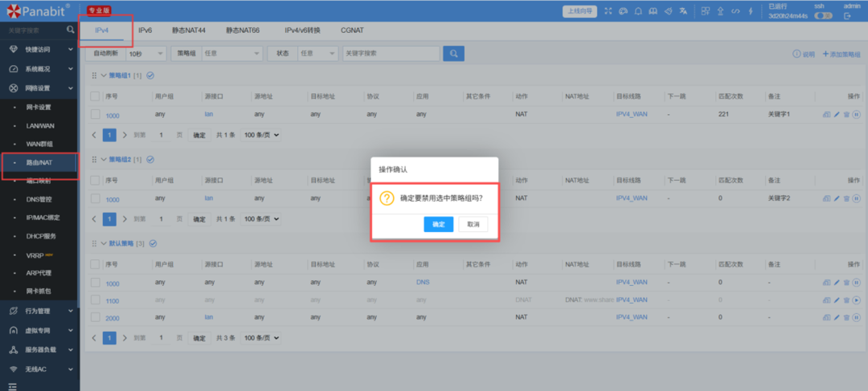868x391 pixels.
Task: Tick the select-all checkbox of 默认策略 table
Action: coord(95,264)
